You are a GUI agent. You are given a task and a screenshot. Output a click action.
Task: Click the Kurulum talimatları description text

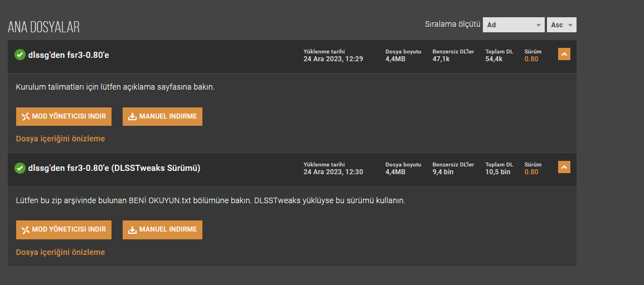click(x=115, y=87)
